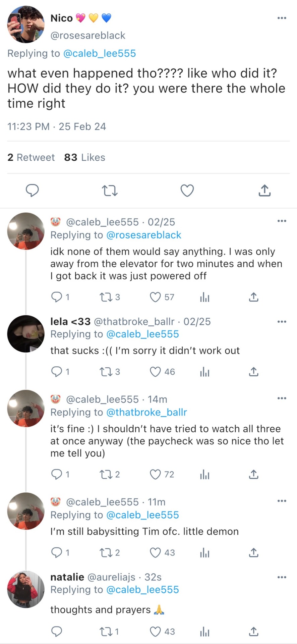View analytics for natalie's reply
Screen dimensions: 297x644
coord(204,632)
